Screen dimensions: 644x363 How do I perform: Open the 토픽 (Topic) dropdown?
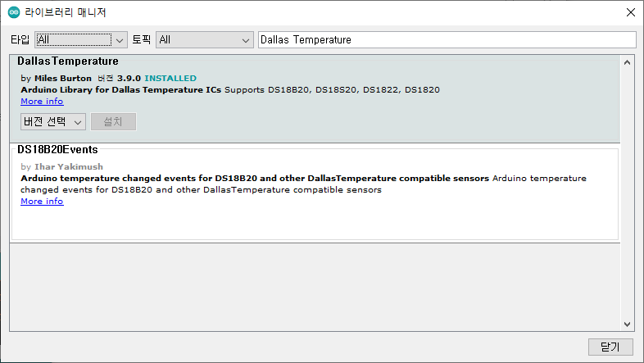pyautogui.click(x=205, y=40)
